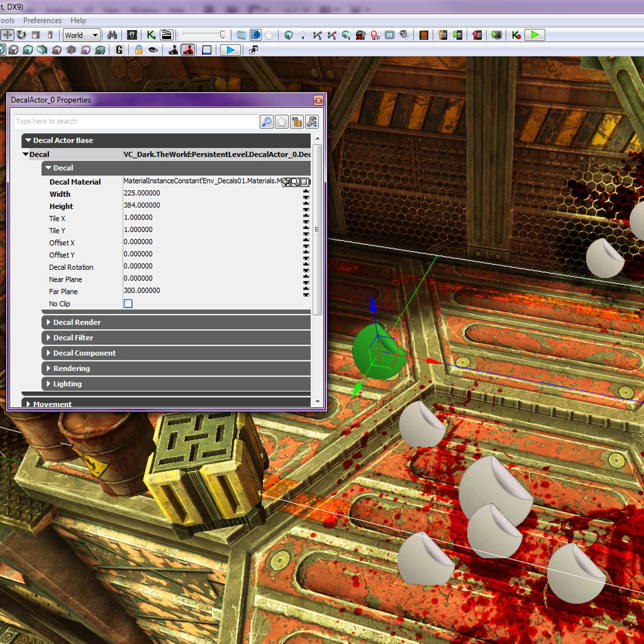Click the Type here to search field

pos(136,121)
